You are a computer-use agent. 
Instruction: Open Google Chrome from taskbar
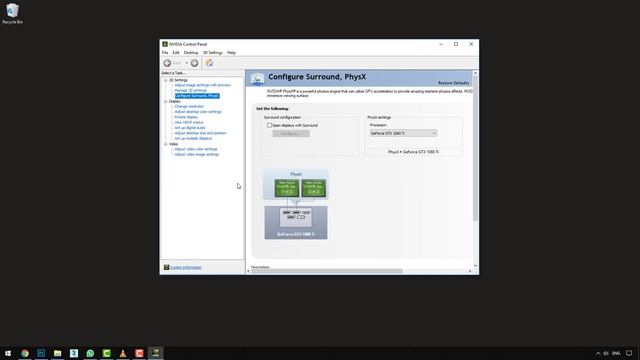pyautogui.click(x=25, y=353)
